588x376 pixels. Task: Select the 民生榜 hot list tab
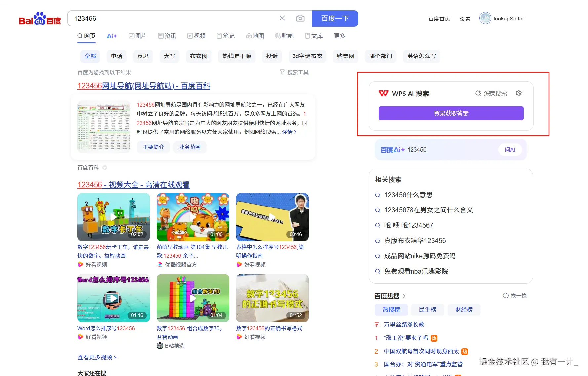tap(427, 310)
